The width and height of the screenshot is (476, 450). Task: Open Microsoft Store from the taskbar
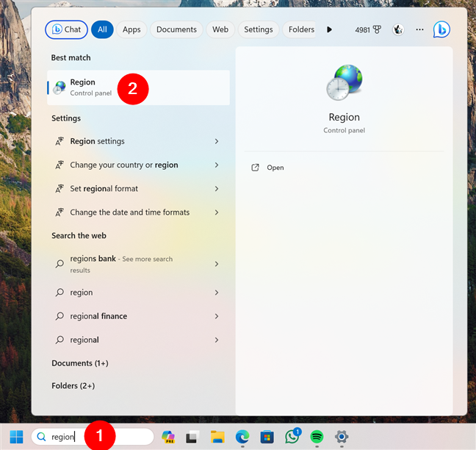[267, 437]
